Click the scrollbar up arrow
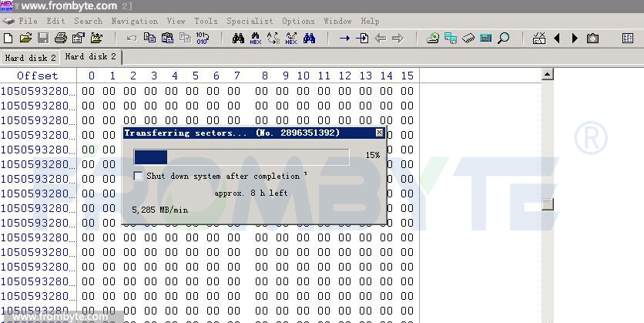Viewport: 644px width, 323px height. pyautogui.click(x=548, y=74)
